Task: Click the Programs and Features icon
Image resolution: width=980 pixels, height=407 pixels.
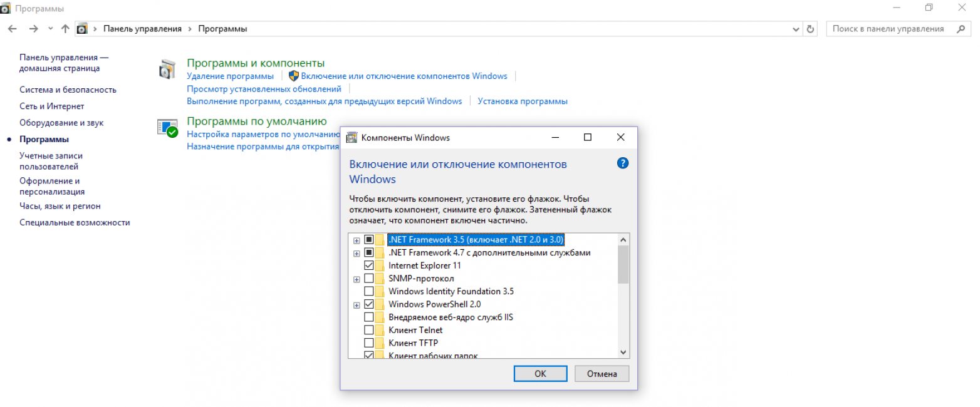Action: click(167, 70)
